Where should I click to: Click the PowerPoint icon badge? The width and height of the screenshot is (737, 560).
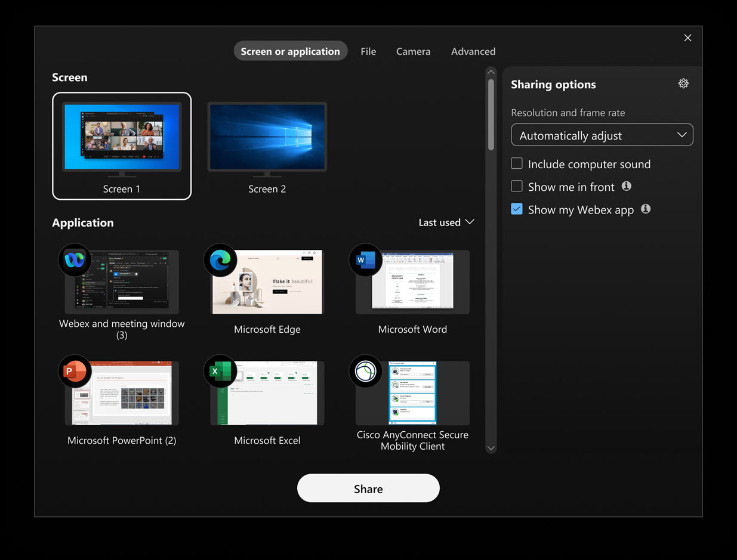click(75, 371)
